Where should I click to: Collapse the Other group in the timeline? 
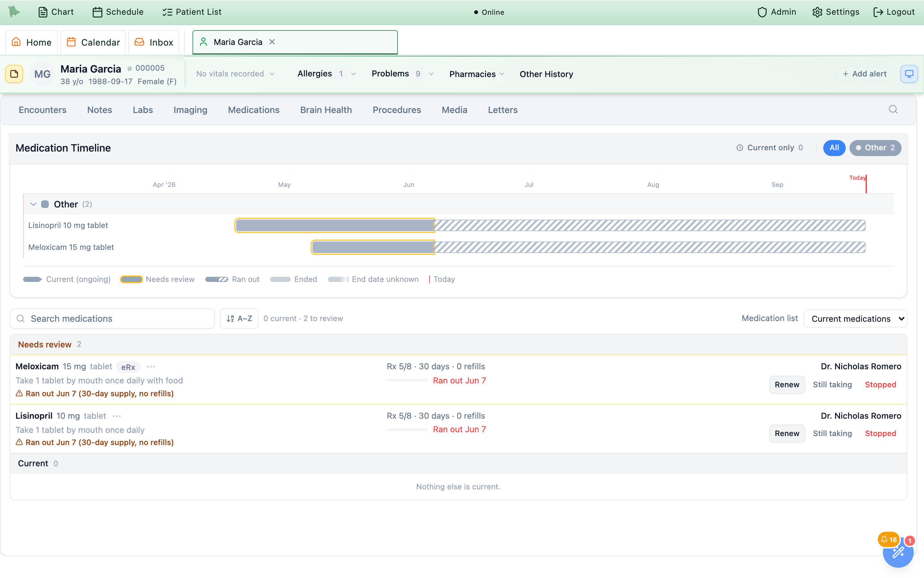(33, 204)
